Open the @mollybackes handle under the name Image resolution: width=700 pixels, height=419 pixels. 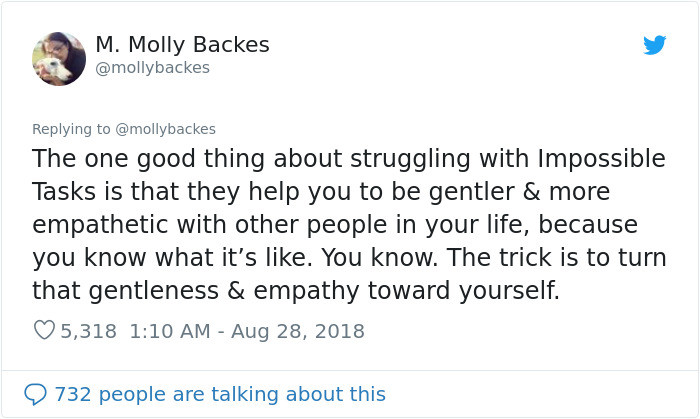tap(152, 68)
